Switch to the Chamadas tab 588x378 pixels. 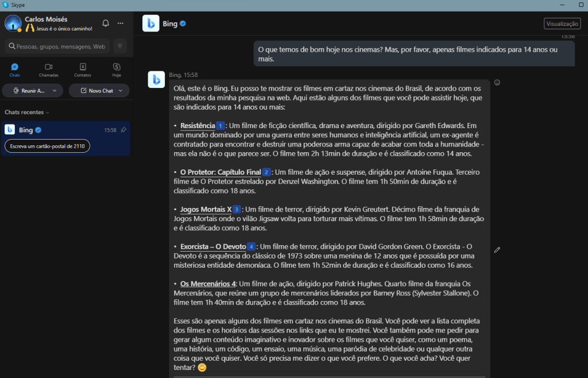pos(49,70)
